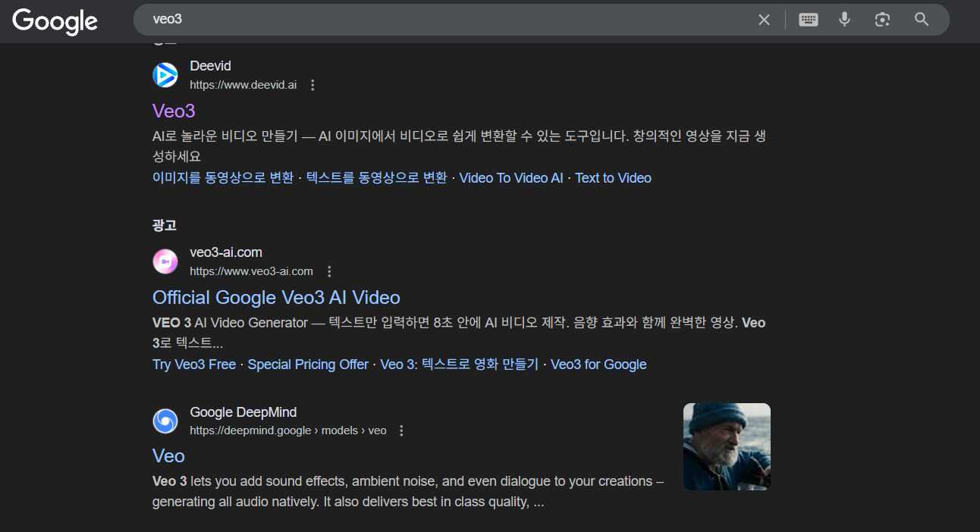
Task: Clear the search box with the X icon
Action: pos(764,20)
